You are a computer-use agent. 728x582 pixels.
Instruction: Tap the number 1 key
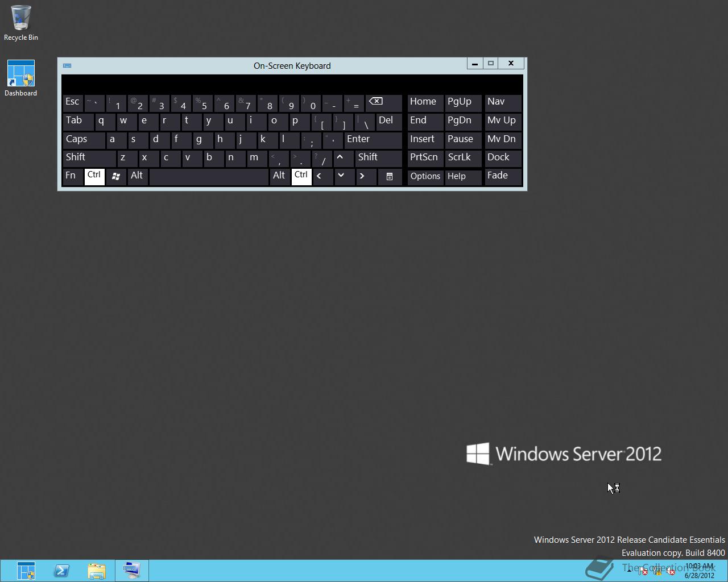pos(116,103)
